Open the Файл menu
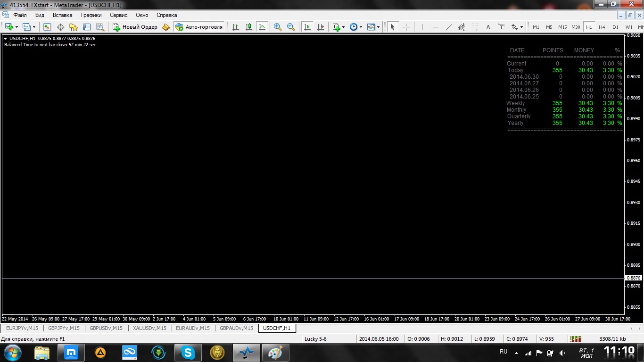This screenshot has height=362, width=644. [x=20, y=15]
